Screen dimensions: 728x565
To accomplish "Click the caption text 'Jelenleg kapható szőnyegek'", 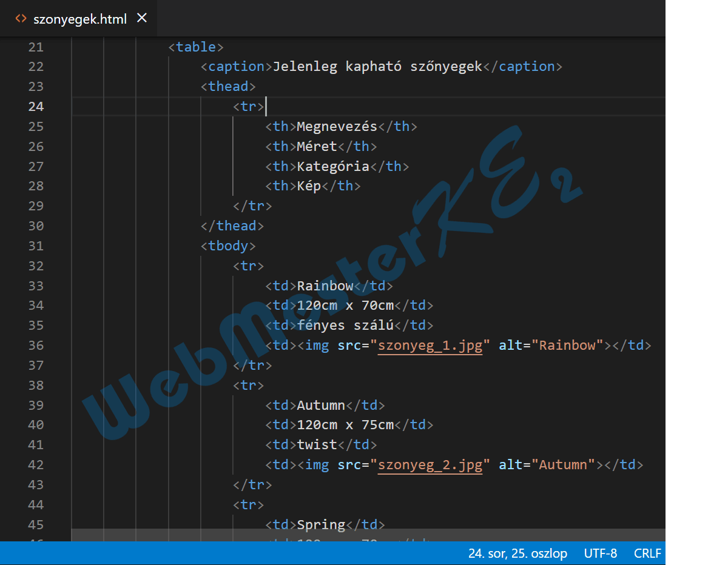I will tap(377, 67).
